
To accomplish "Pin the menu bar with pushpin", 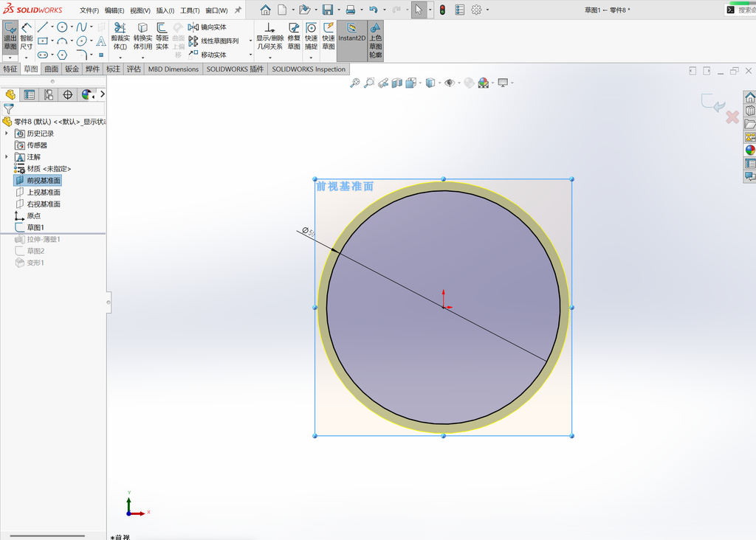I will (238, 10).
